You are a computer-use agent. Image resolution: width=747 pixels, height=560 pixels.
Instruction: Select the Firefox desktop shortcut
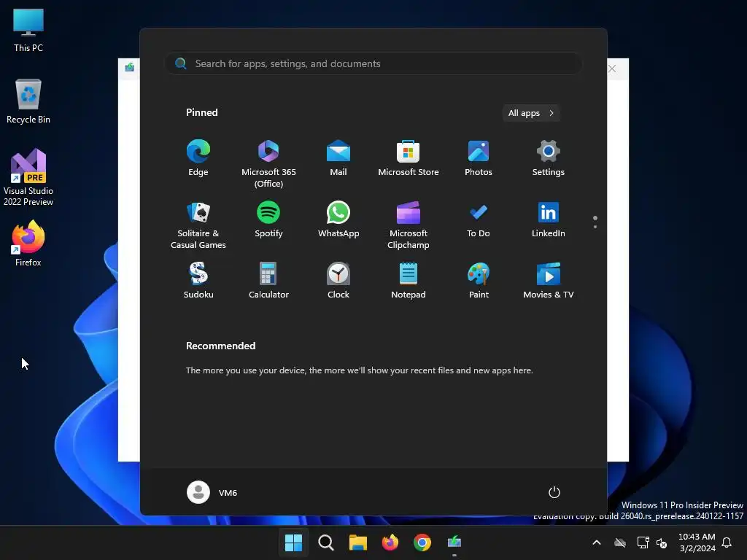[28, 244]
